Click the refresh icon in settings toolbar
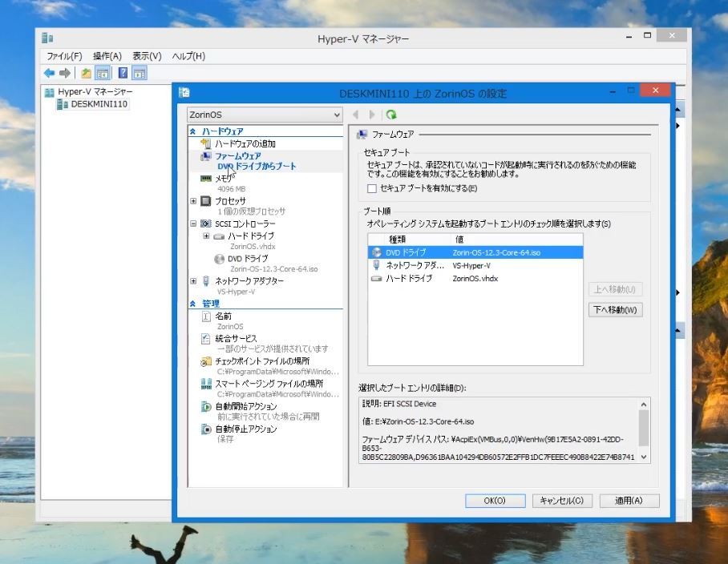Viewport: 728px width, 564px height. [x=391, y=115]
